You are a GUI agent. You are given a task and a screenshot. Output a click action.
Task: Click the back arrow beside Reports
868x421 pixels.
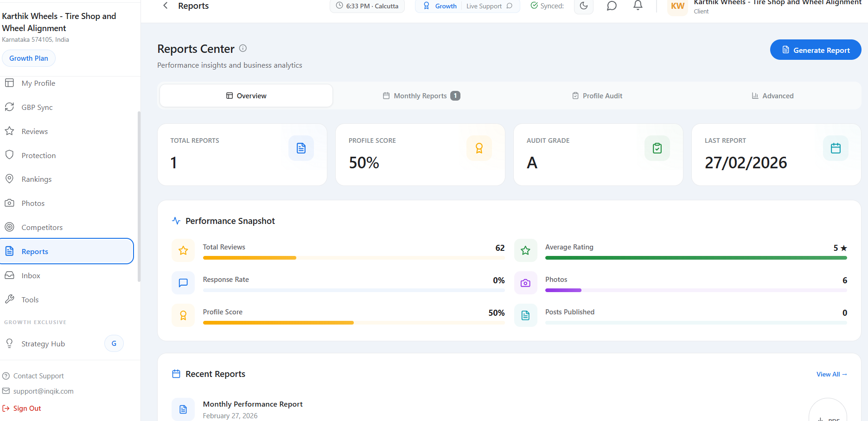pyautogui.click(x=166, y=6)
